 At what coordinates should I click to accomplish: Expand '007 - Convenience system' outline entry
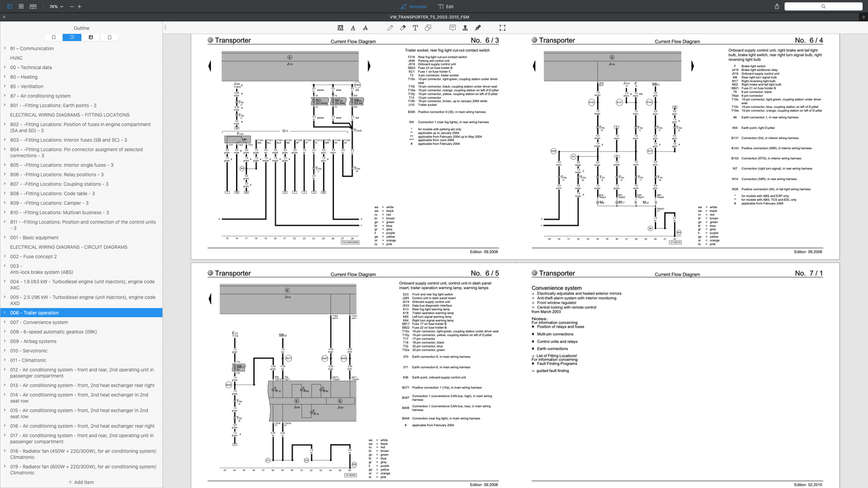coord(5,322)
